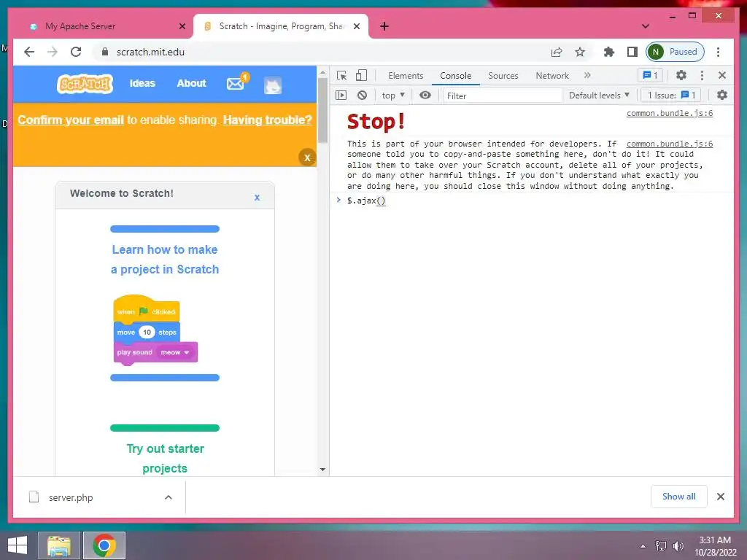Open the Extensions puzzle icon
Screen dimensions: 747x560
609,52
